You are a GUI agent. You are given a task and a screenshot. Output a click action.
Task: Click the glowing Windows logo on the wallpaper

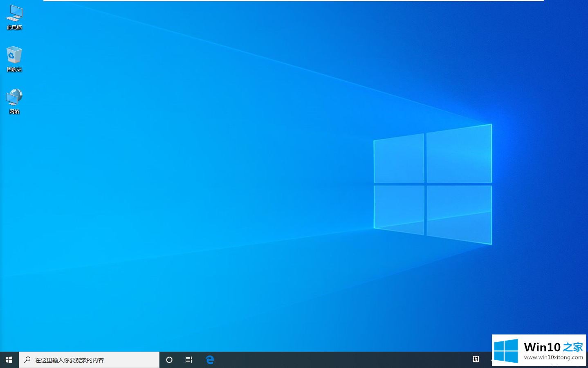pyautogui.click(x=433, y=185)
